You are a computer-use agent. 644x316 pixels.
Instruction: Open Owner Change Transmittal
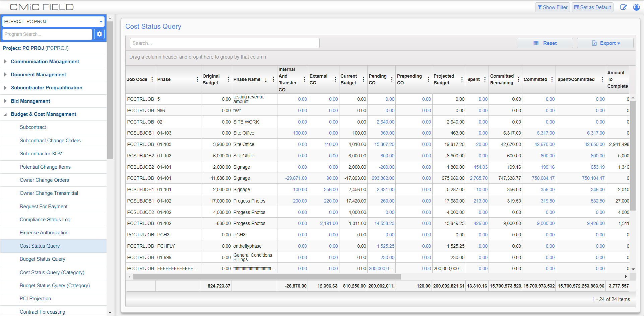(49, 193)
